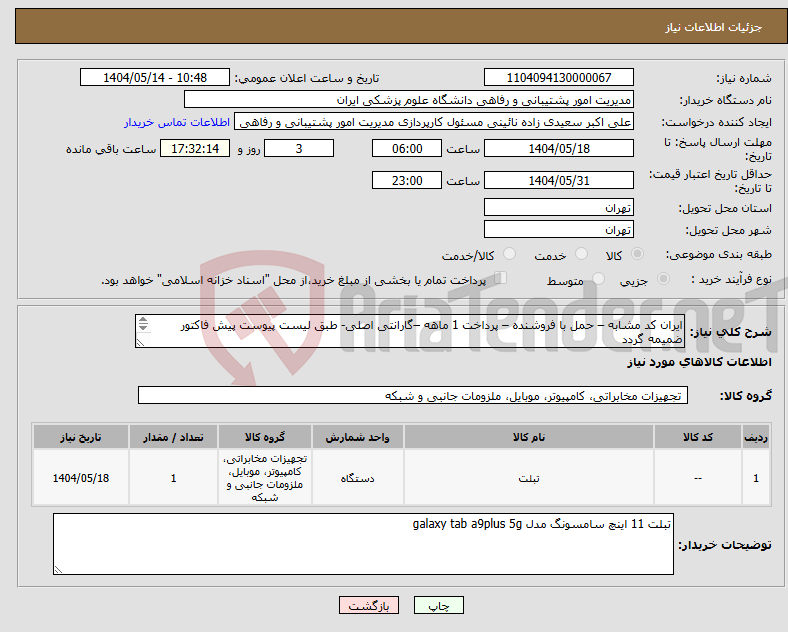Open اطلاعات تماس خریدار link
The height and width of the screenshot is (632, 788).
[x=177, y=122]
